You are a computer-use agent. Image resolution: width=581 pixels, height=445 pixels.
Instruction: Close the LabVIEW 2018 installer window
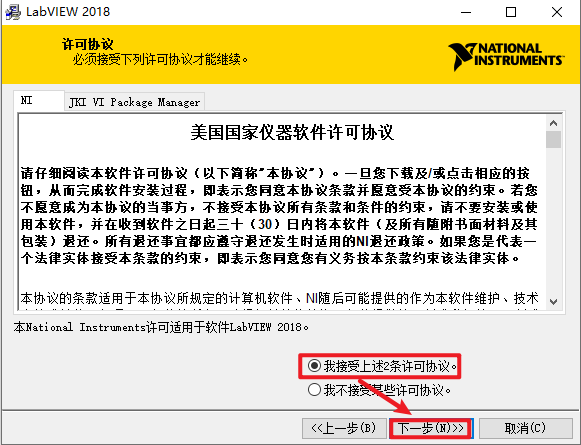point(557,12)
